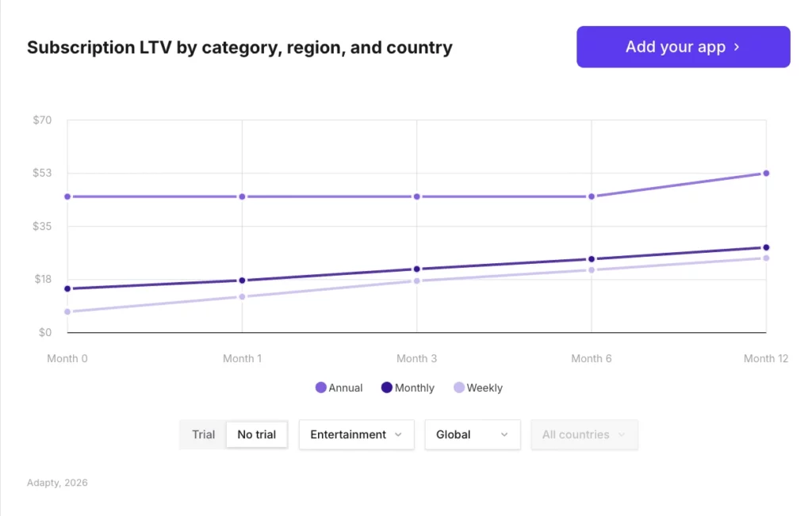
Task: Select the Weekly starting point at Month 0
Action: click(x=67, y=311)
